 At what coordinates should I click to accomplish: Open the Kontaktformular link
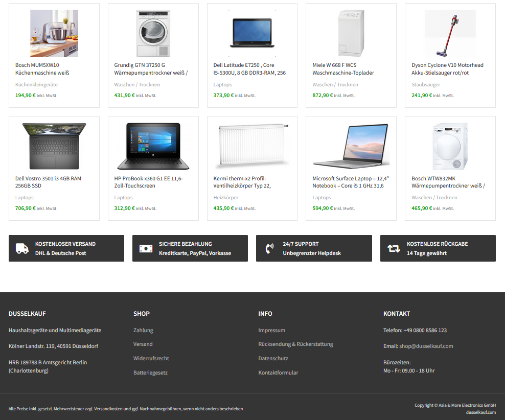coord(278,372)
